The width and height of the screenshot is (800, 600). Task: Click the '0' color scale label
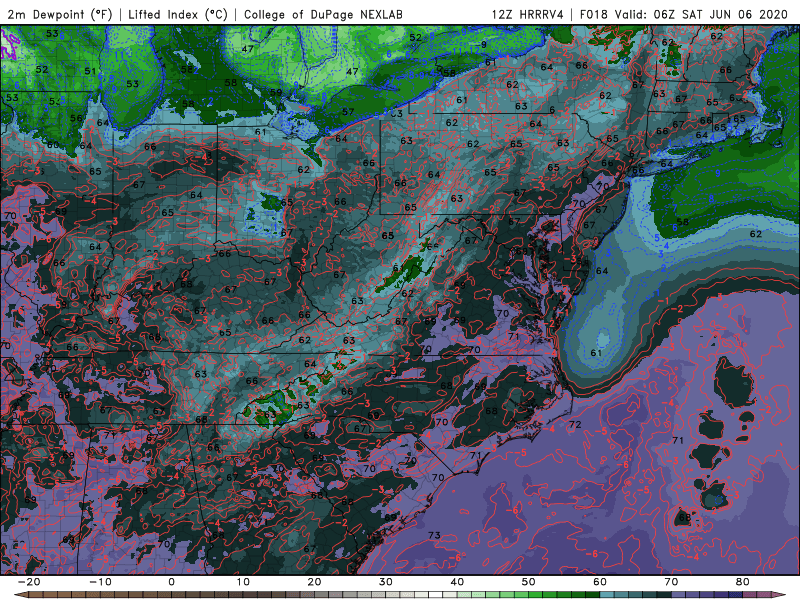[x=171, y=582]
